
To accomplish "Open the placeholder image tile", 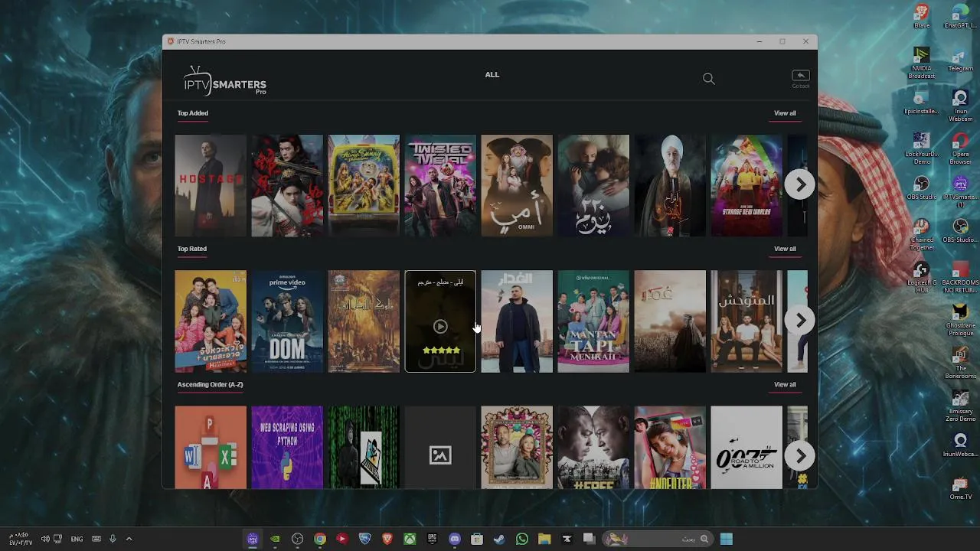I will click(x=440, y=448).
